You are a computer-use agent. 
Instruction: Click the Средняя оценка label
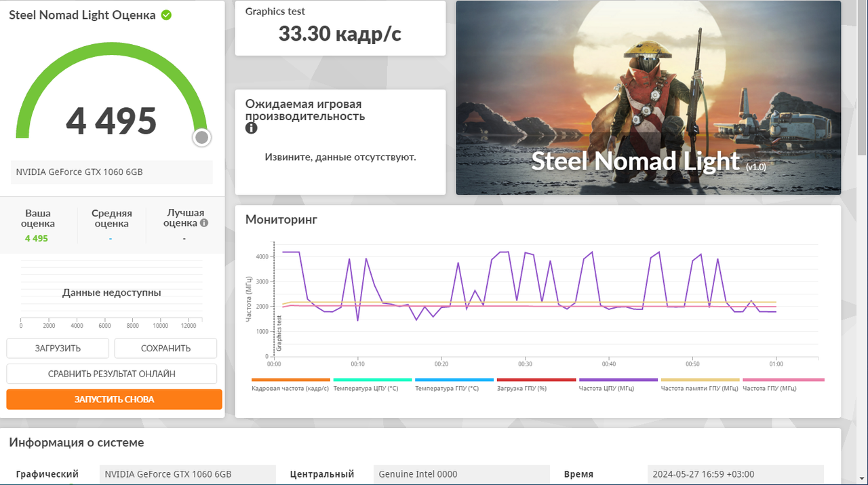tap(112, 218)
